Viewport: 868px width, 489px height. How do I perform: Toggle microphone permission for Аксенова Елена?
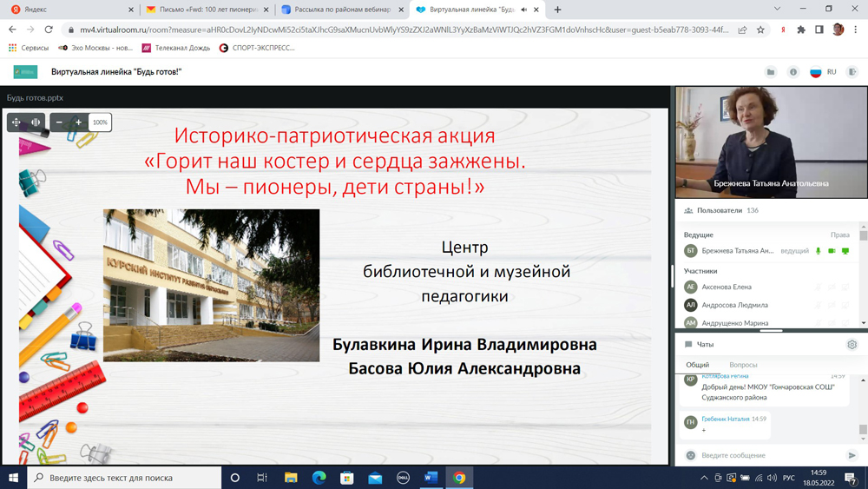click(x=819, y=287)
